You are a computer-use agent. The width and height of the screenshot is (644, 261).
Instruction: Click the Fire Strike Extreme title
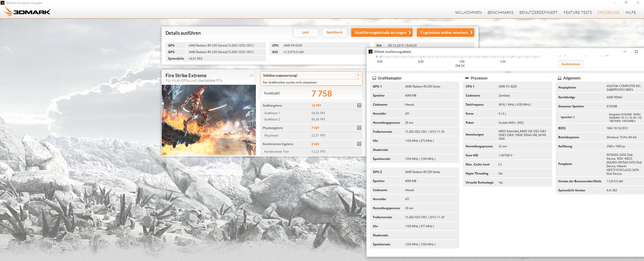click(186, 75)
